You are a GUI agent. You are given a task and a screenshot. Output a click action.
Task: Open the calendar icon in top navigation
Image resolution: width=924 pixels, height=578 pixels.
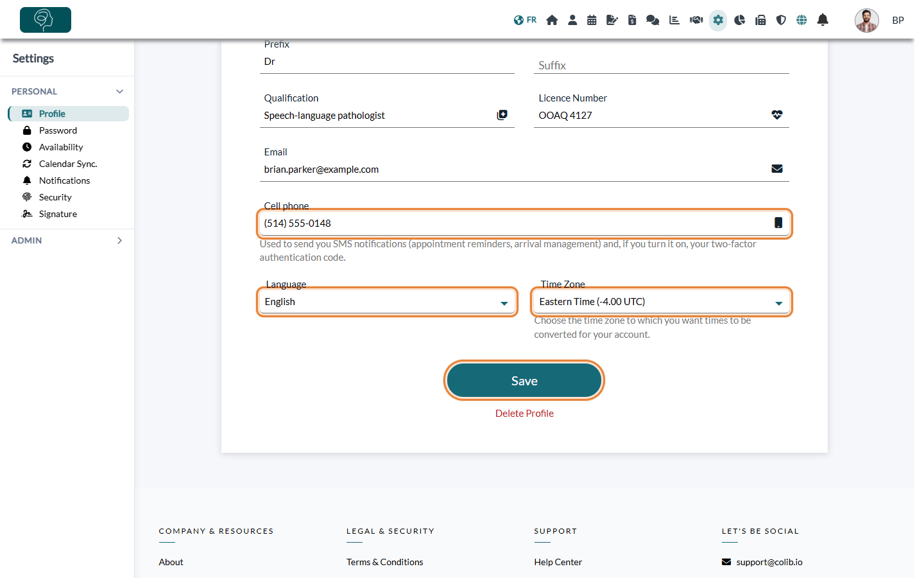(592, 20)
